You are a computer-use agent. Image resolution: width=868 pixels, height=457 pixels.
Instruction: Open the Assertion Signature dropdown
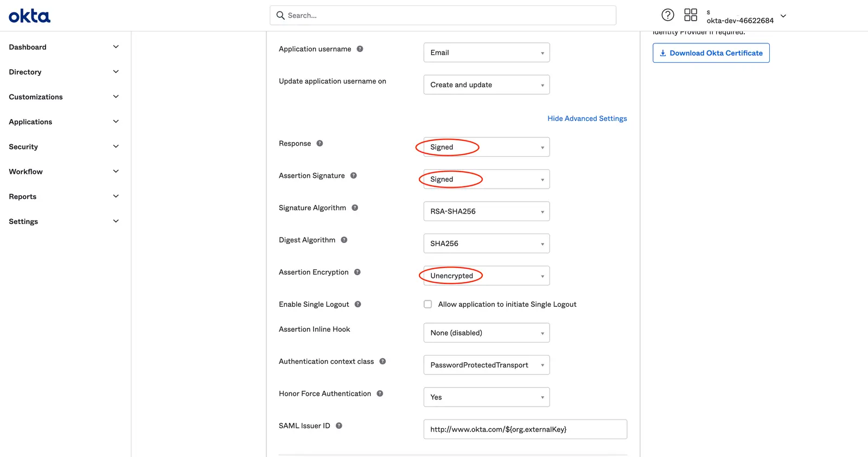click(x=486, y=179)
